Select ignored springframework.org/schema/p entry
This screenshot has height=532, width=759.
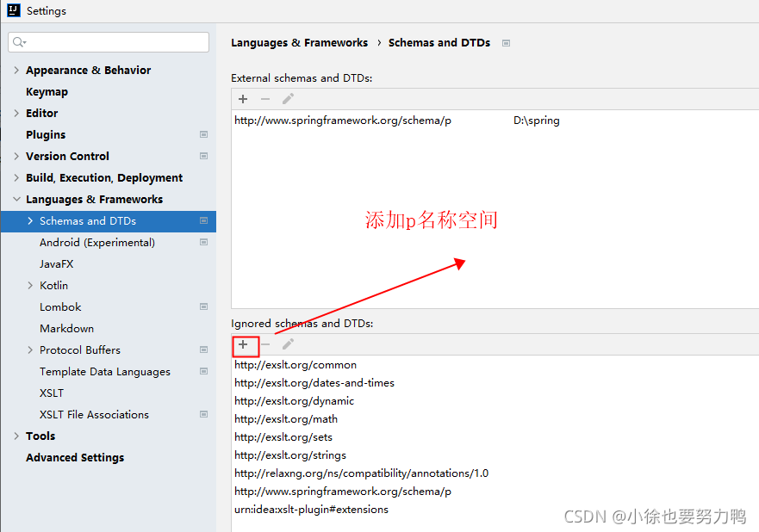495,492
